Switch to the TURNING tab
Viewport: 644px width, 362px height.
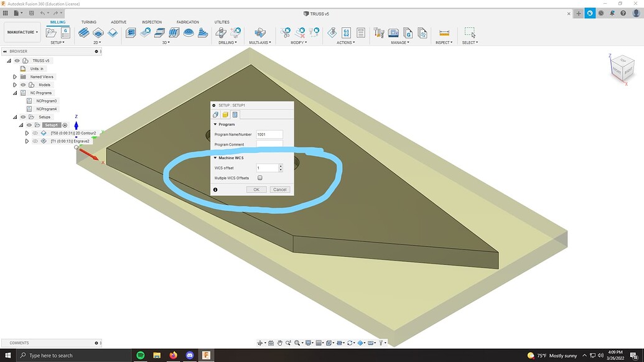[x=89, y=22]
